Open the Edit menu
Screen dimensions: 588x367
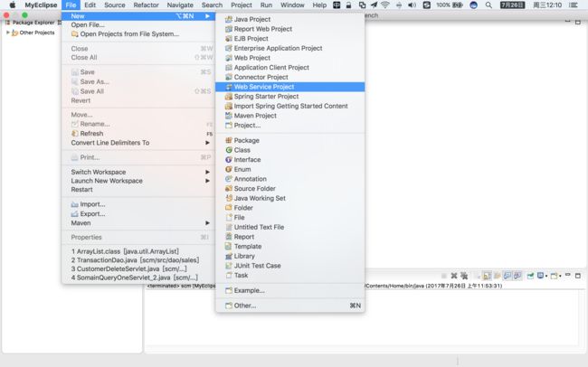click(90, 5)
